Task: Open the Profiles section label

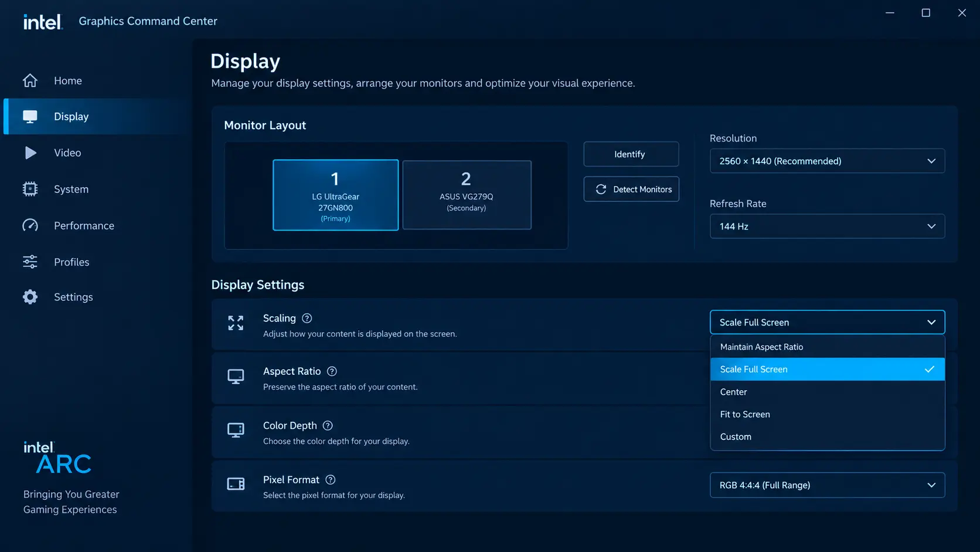Action: pos(72,262)
